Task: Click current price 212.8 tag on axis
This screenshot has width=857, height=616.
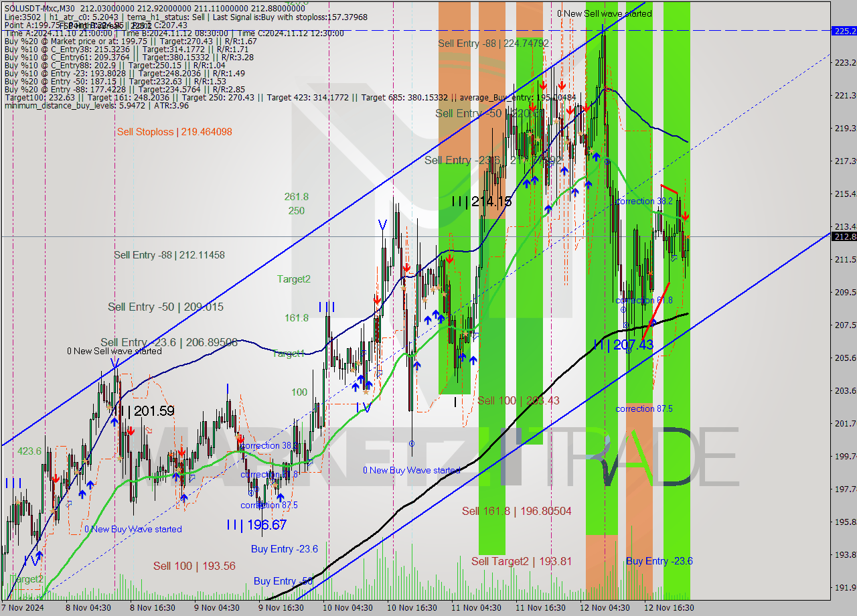Action: point(844,236)
